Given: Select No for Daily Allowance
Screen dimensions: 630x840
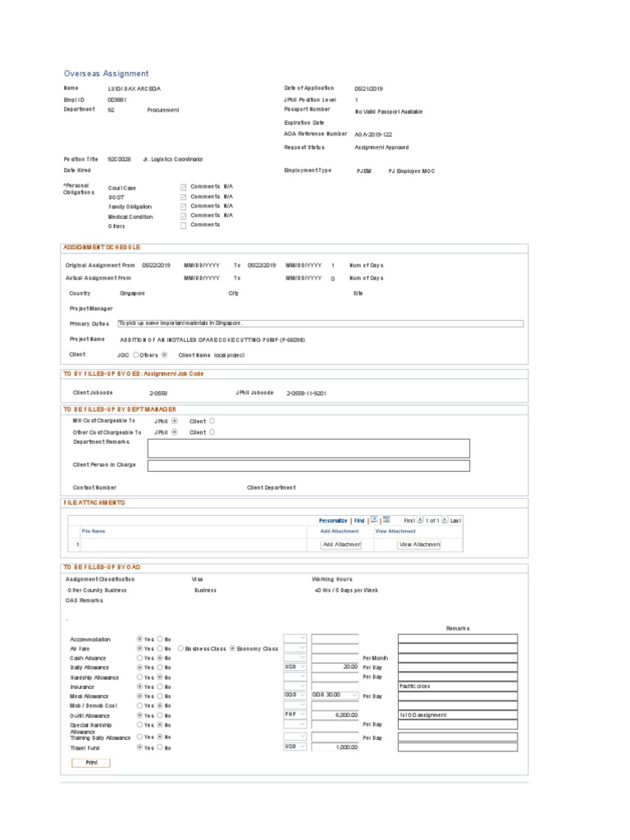Looking at the screenshot, I should pyautogui.click(x=160, y=668).
